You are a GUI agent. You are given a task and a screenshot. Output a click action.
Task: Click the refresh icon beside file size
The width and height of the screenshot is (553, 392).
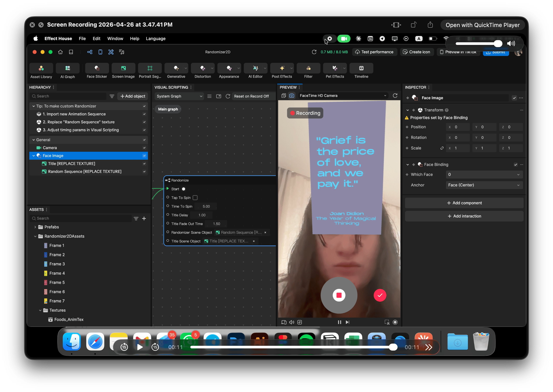314,52
